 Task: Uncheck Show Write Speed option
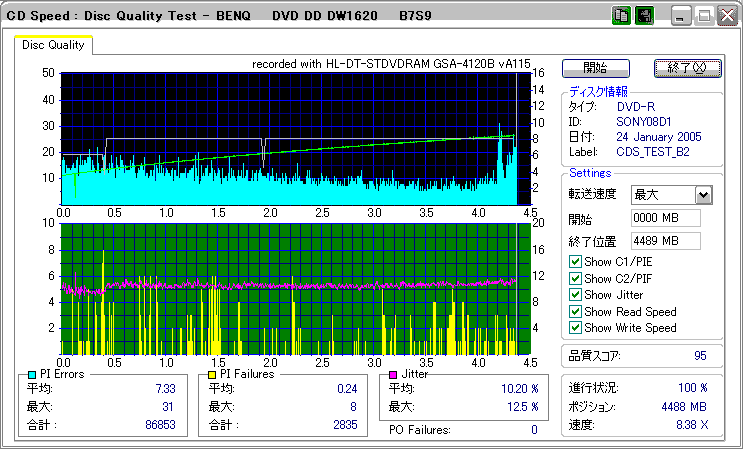pos(575,328)
